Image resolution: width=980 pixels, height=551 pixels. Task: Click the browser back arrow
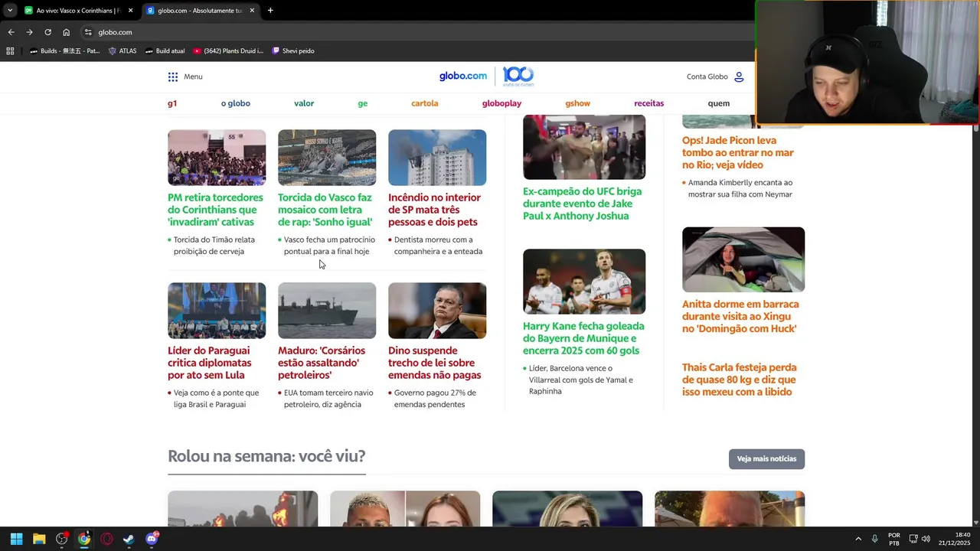11,32
